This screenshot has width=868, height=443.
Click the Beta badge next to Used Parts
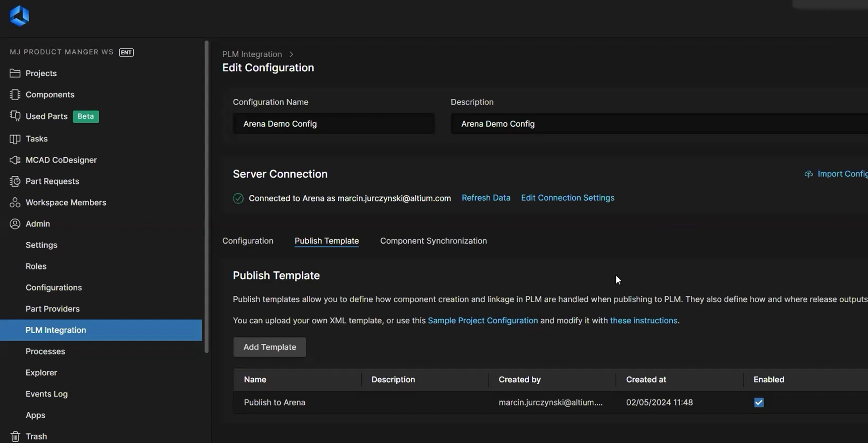[86, 116]
